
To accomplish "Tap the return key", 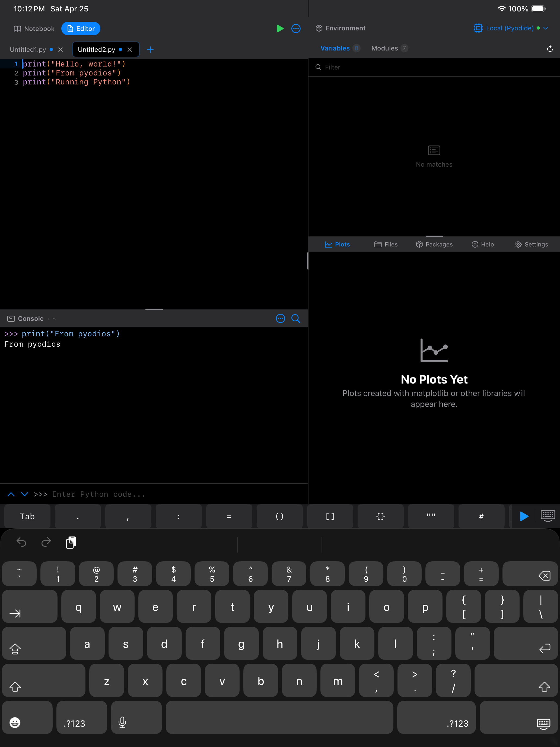I will point(526,643).
